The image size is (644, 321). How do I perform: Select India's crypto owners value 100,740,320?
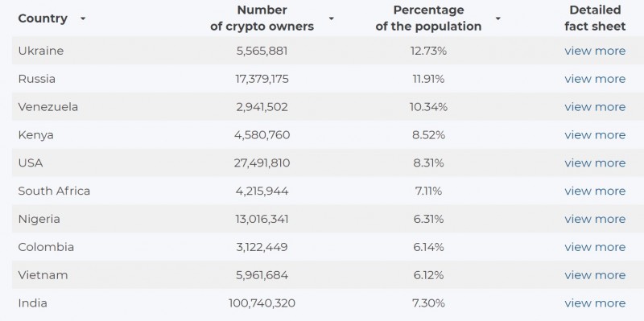coord(262,303)
